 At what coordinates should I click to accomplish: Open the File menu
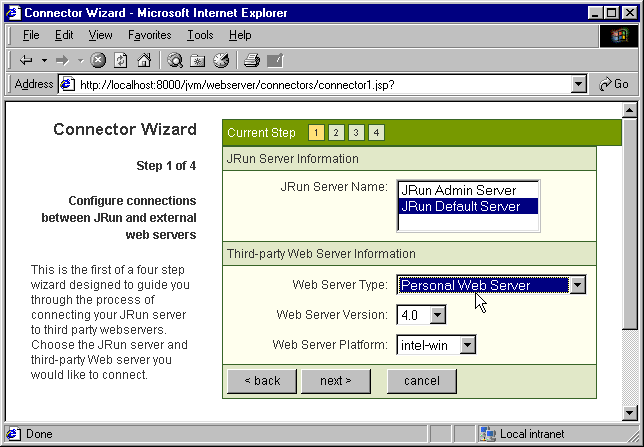[31, 35]
